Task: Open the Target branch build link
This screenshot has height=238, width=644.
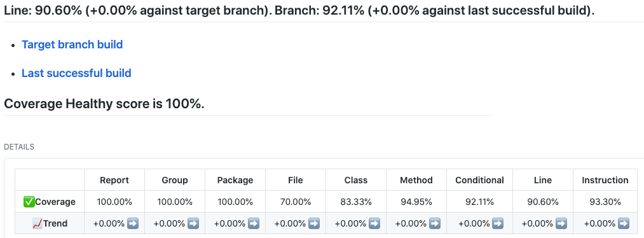Action: click(x=72, y=45)
